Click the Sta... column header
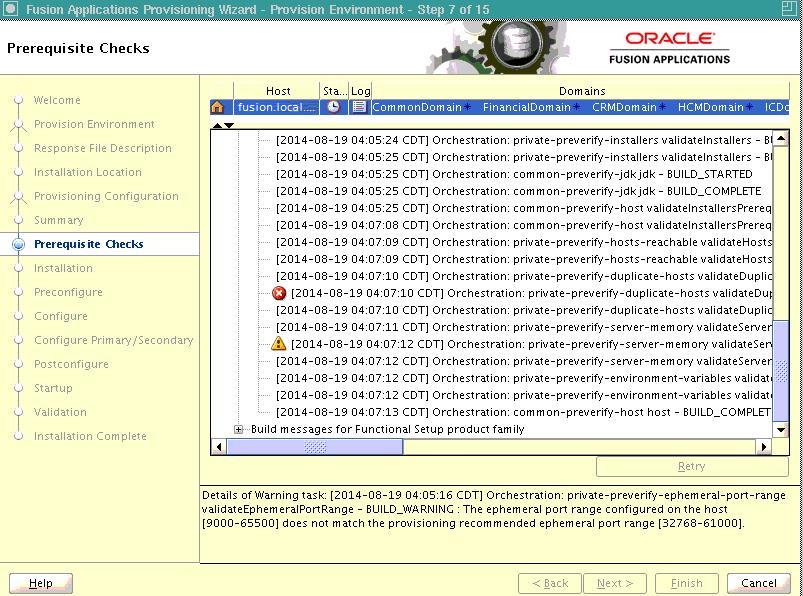803x596 pixels. click(334, 91)
